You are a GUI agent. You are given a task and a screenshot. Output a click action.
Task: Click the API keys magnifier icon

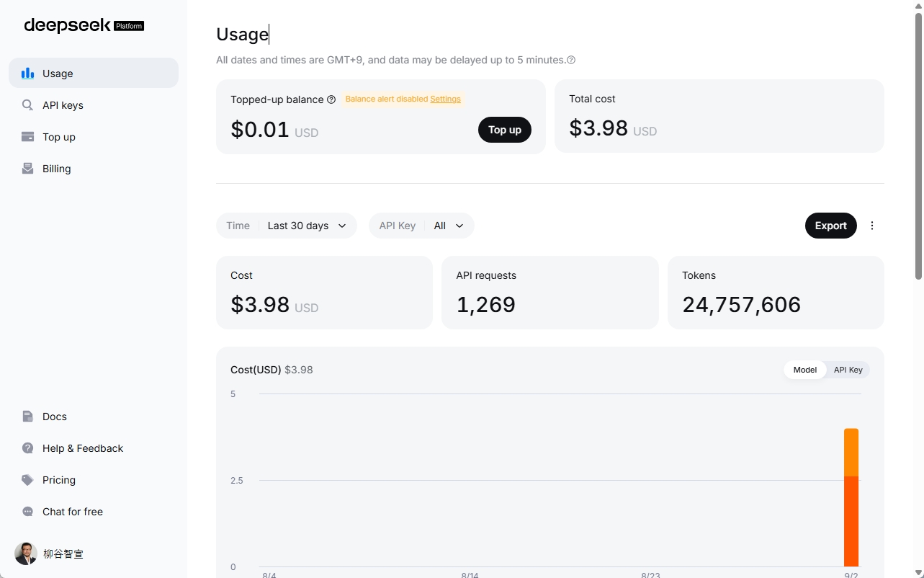[x=27, y=105]
